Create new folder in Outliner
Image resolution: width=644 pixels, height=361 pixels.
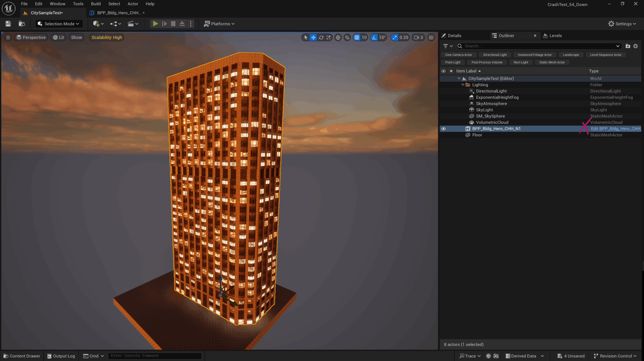tap(628, 46)
